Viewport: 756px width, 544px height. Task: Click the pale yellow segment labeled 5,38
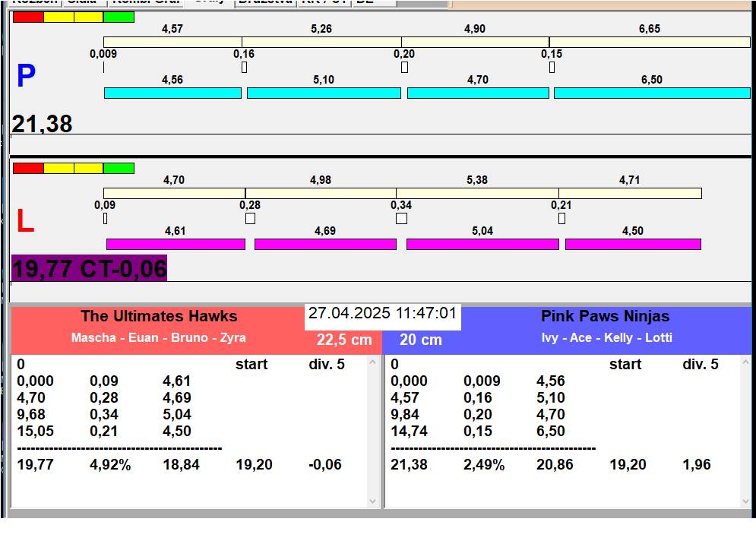pyautogui.click(x=477, y=193)
